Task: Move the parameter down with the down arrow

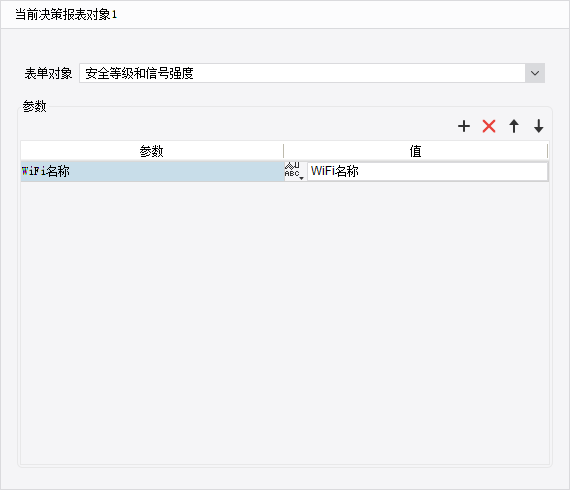Action: point(539,126)
